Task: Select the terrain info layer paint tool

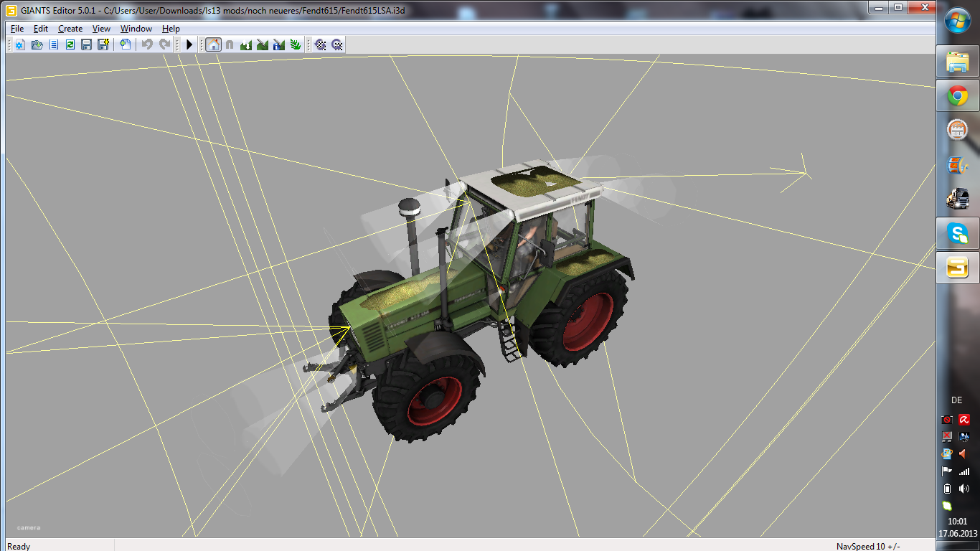Action: 279,44
